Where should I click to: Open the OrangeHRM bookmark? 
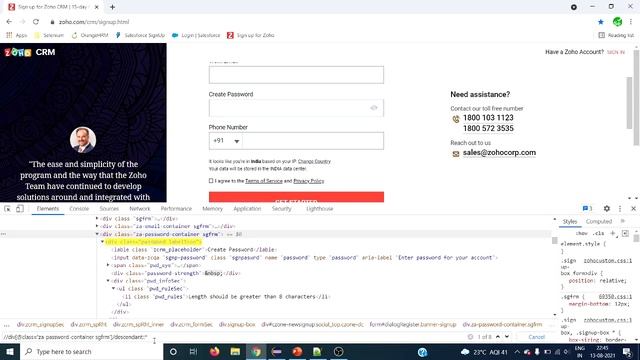90,36
